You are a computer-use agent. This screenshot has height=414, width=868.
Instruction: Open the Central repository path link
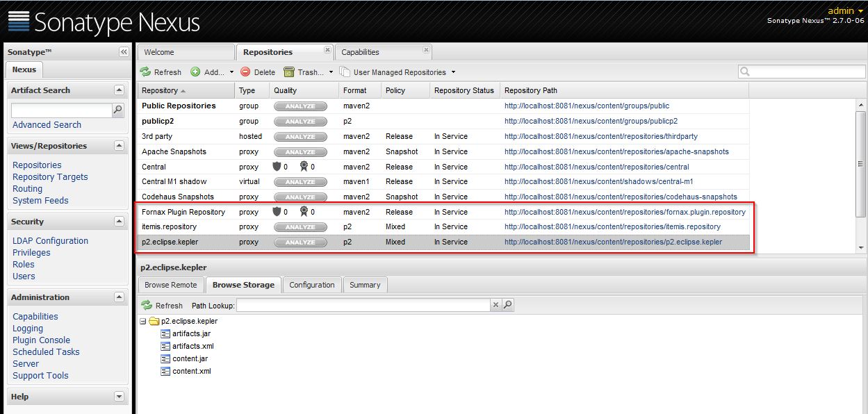pos(597,167)
